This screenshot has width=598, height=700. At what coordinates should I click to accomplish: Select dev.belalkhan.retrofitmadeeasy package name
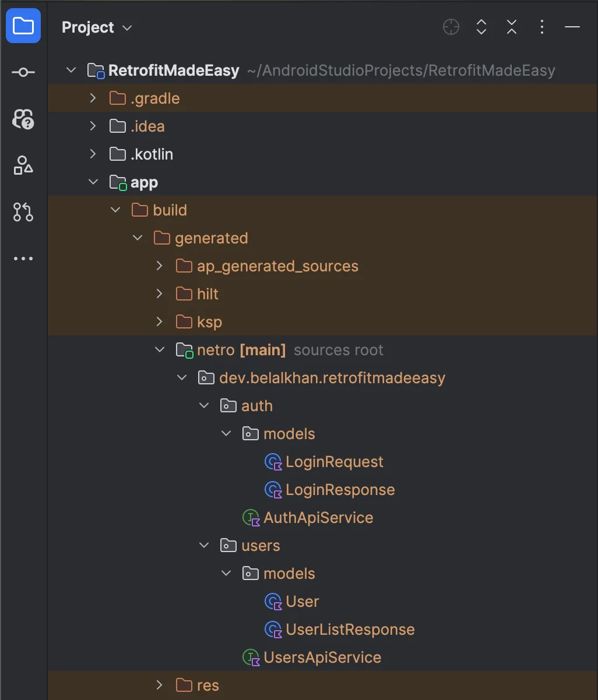[332, 378]
